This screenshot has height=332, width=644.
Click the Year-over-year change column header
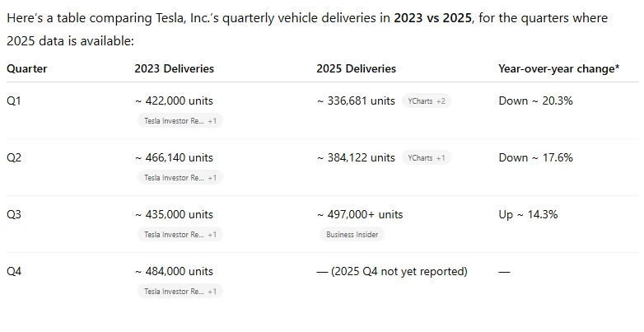(558, 69)
